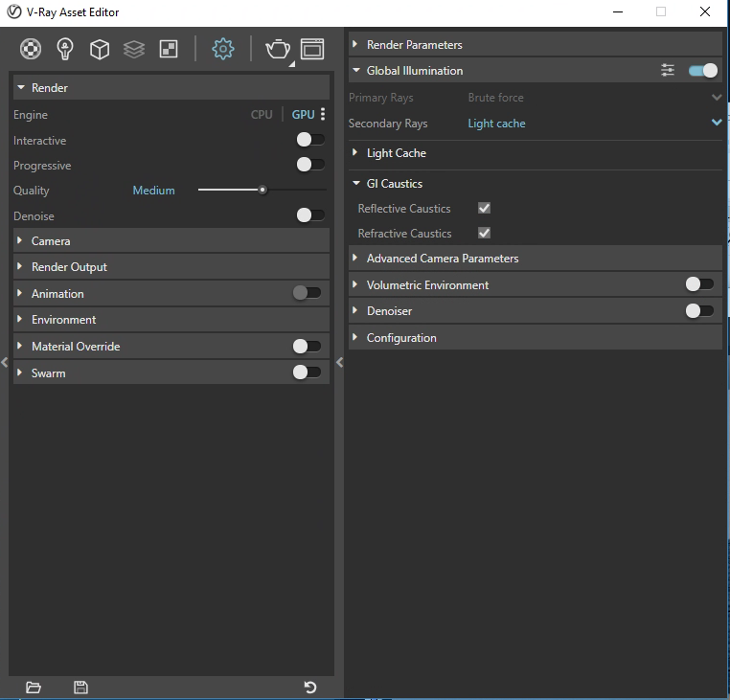The width and height of the screenshot is (730, 700).
Task: Open the Geometry cube icon
Action: tap(100, 49)
